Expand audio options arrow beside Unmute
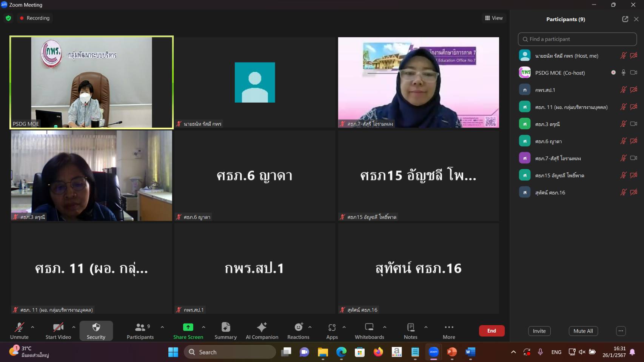644x362 pixels. (x=32, y=327)
